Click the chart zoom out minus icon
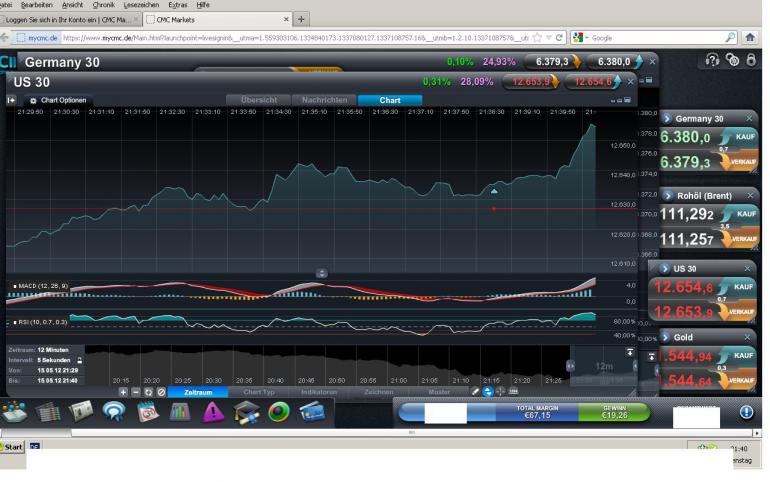Viewport: 770px width, 482px height. point(136,392)
